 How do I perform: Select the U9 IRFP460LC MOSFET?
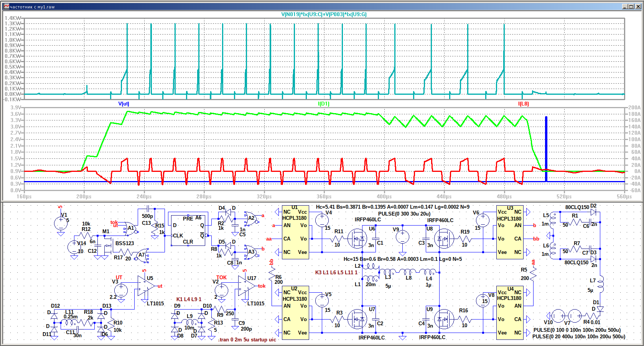tap(444, 319)
